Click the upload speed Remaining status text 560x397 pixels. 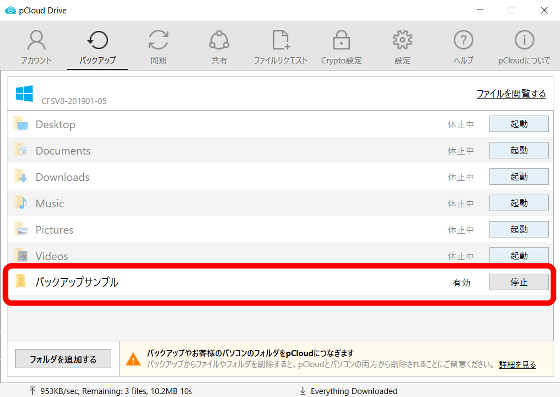116,391
